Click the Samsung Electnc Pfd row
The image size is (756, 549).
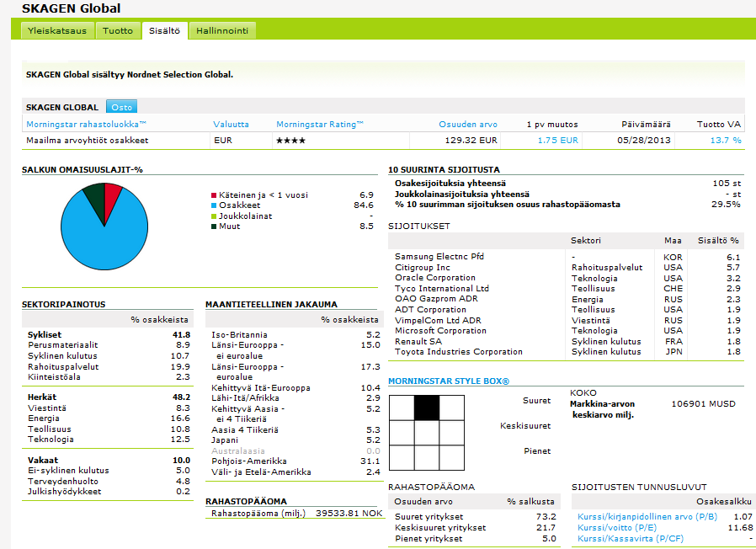[567, 257]
